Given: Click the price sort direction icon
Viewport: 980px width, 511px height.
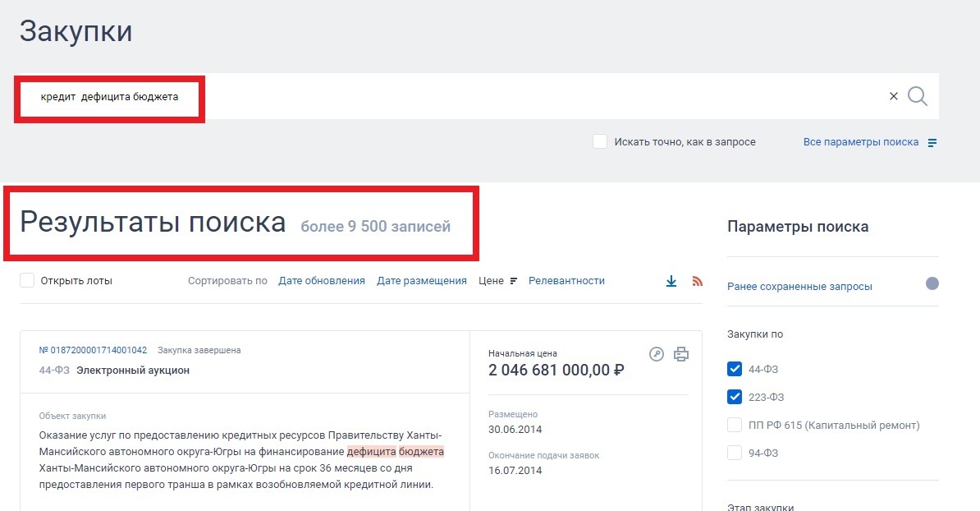Looking at the screenshot, I should click(x=514, y=281).
